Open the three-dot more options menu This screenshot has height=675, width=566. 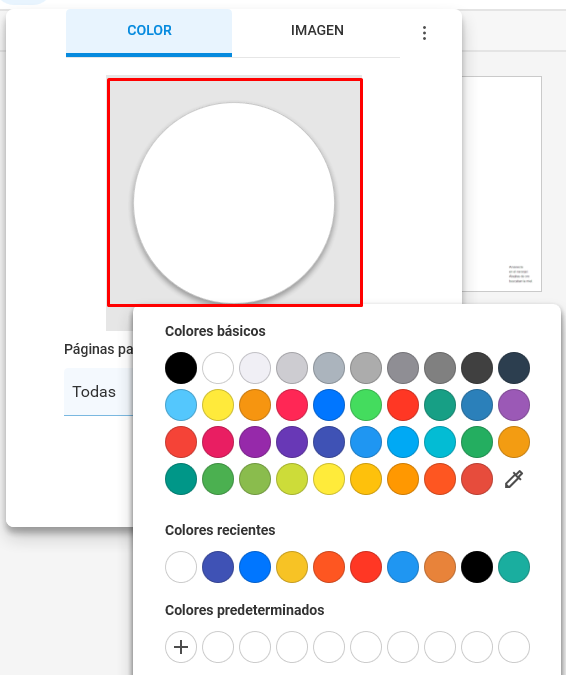424,33
